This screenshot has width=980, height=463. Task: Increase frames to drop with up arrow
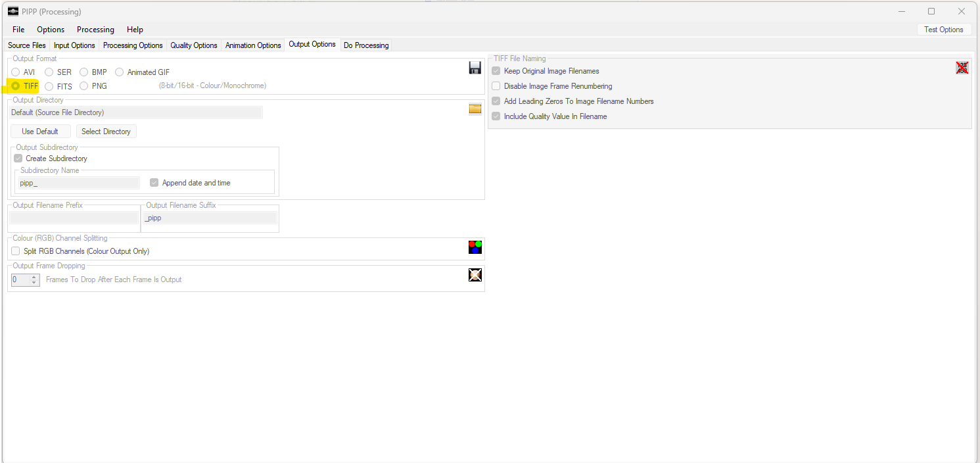(x=34, y=277)
